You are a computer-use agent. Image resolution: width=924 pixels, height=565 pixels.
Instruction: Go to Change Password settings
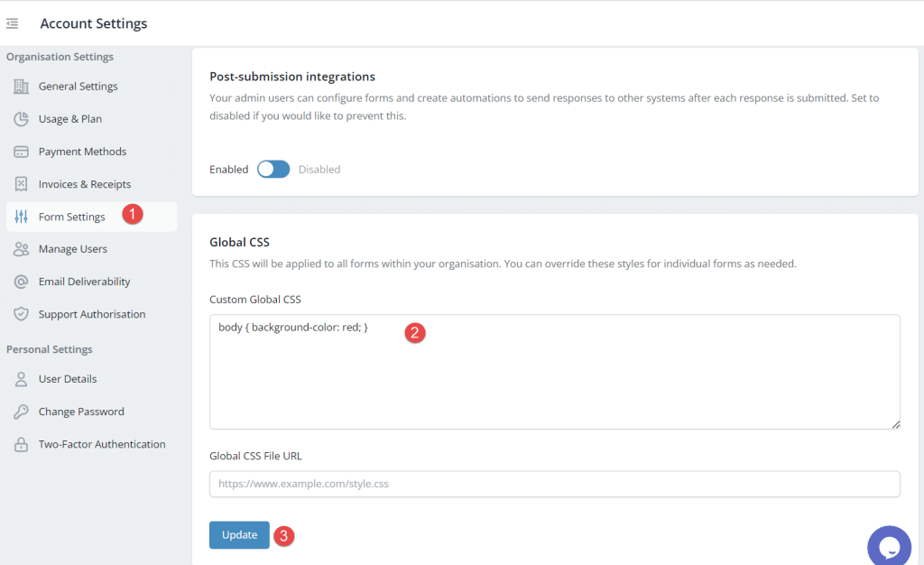point(79,412)
